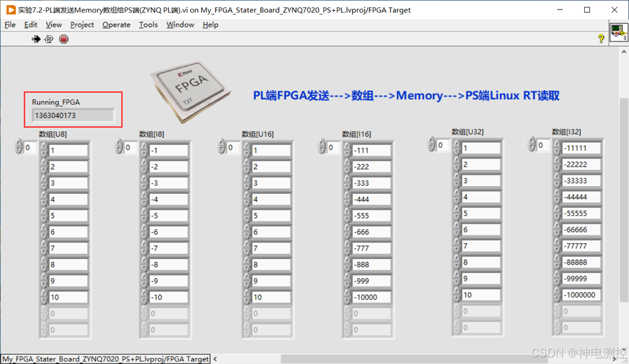Click the 数组[I16] element showing -10000
The image size is (629, 364).
(372, 297)
